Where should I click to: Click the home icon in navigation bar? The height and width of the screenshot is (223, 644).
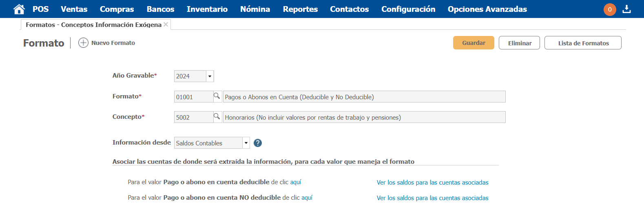pyautogui.click(x=19, y=9)
